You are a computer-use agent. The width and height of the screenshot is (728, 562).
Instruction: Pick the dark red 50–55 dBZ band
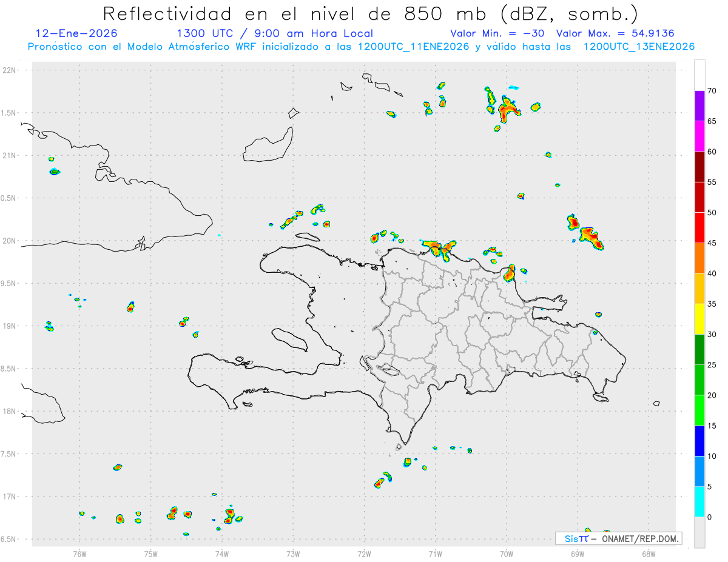(699, 197)
